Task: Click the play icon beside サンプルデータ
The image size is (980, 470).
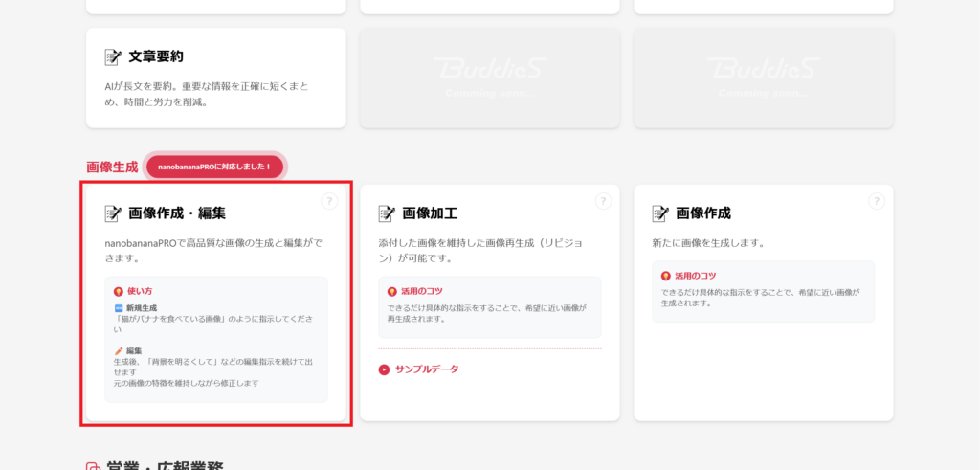Action: (385, 369)
